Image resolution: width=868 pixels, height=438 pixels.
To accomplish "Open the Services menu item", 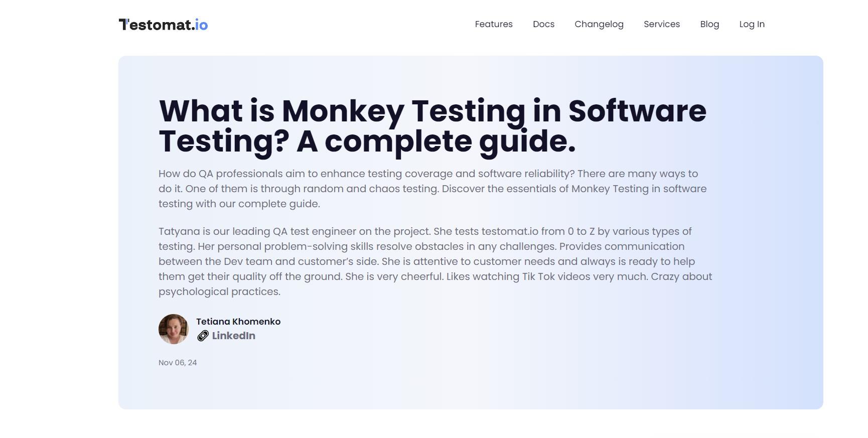I will coord(661,24).
